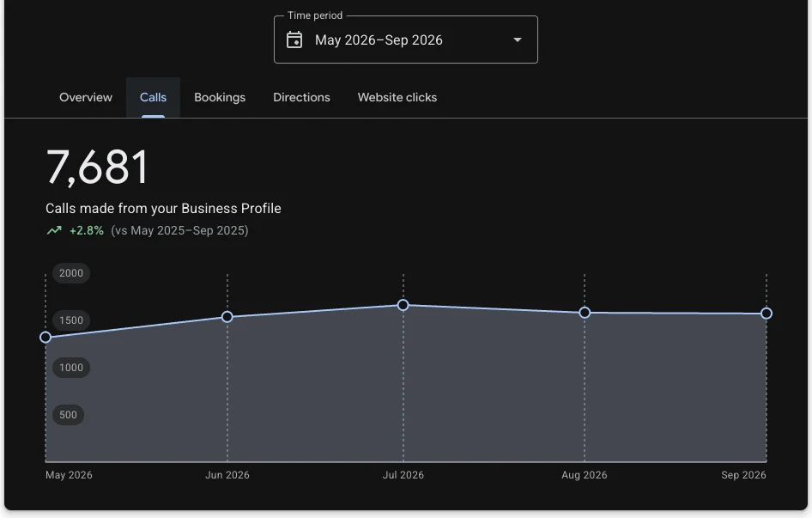Open the Bookings tab

(220, 97)
